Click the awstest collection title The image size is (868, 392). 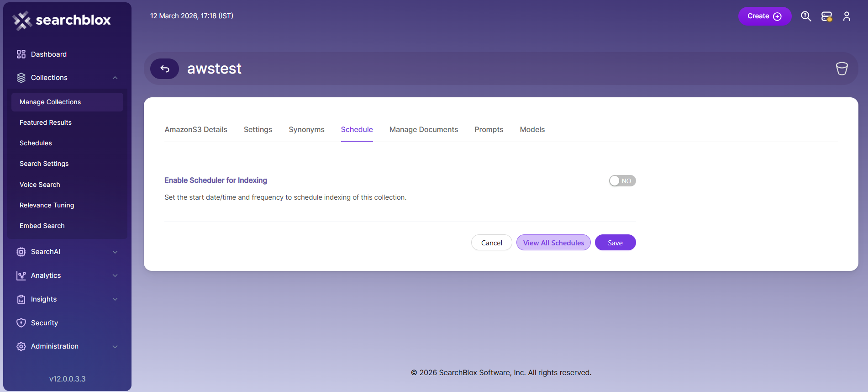[214, 69]
